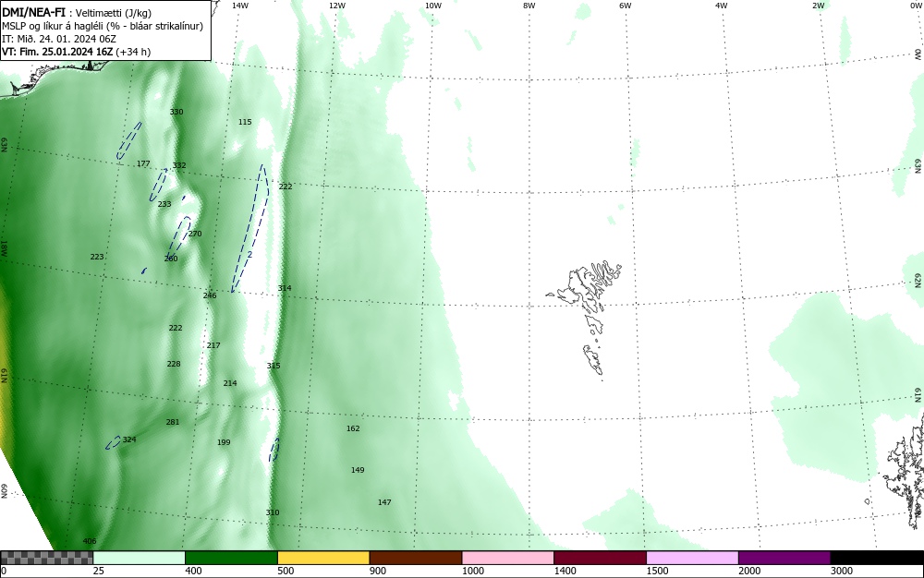Click the map value '233'
The width and height of the screenshot is (924, 578).
(x=164, y=204)
